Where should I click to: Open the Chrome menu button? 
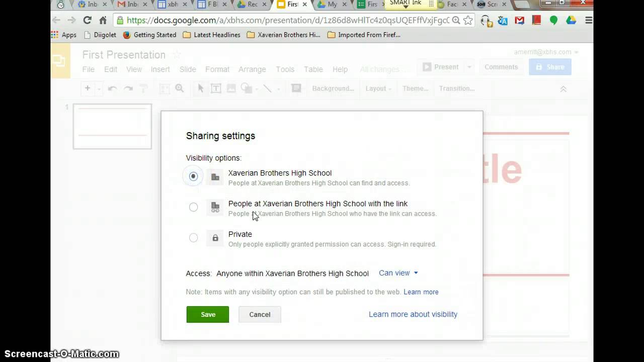[x=588, y=20]
